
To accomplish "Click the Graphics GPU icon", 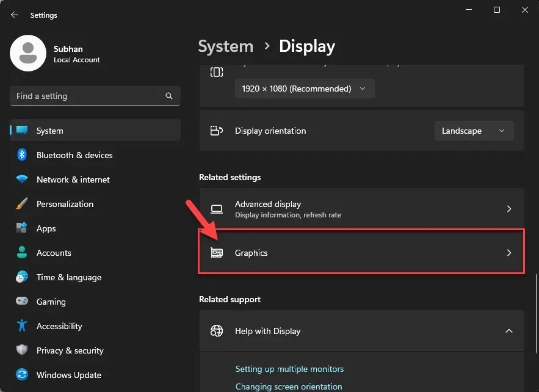I will (x=216, y=253).
